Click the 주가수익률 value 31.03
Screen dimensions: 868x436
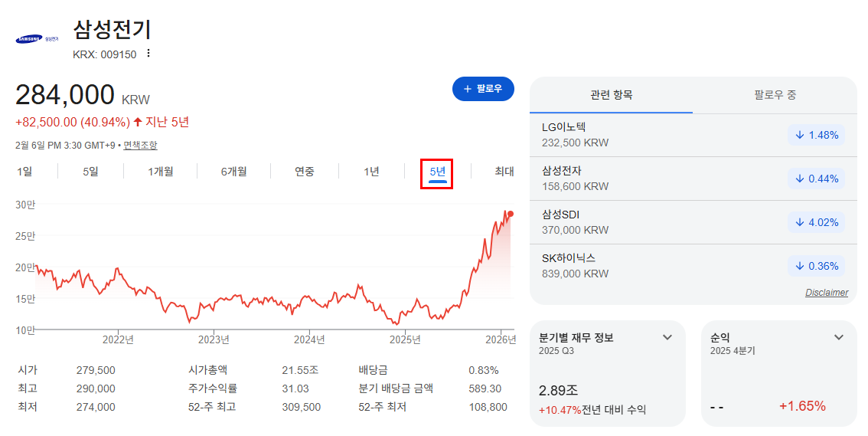[x=295, y=388]
